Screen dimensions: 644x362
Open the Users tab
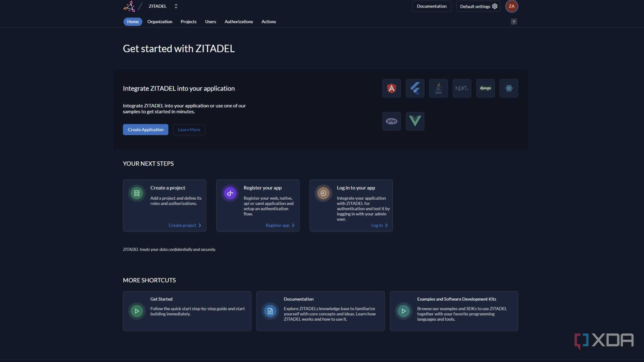point(210,22)
